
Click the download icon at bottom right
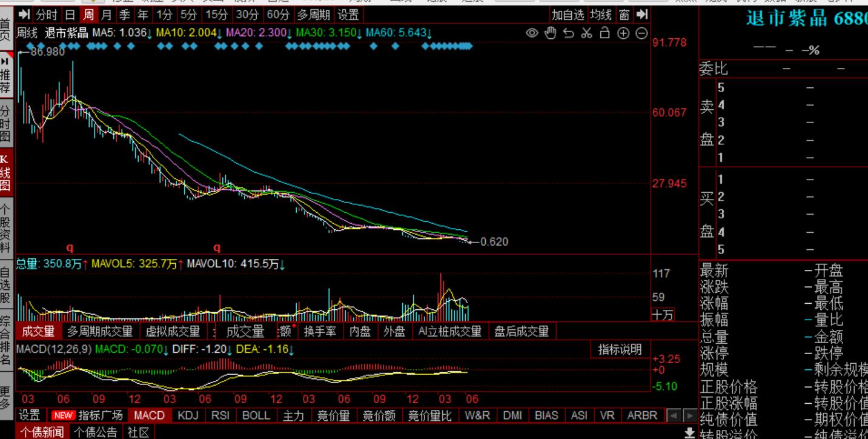pos(689,433)
